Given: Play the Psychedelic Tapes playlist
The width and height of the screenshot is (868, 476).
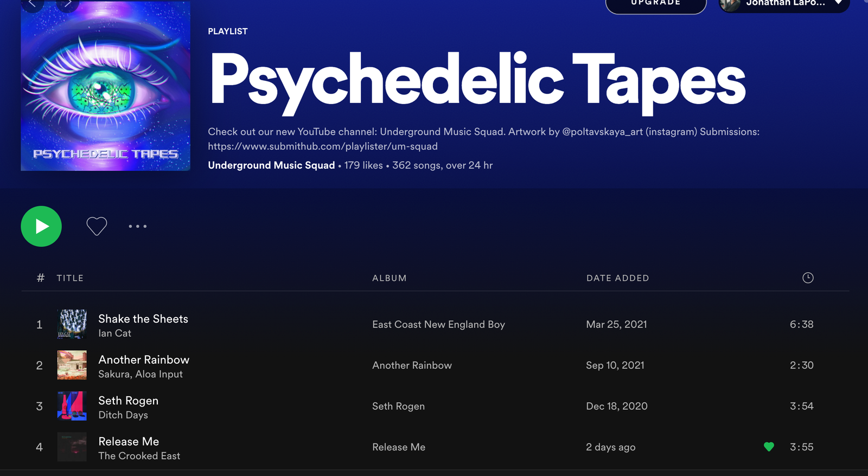Looking at the screenshot, I should coord(41,226).
